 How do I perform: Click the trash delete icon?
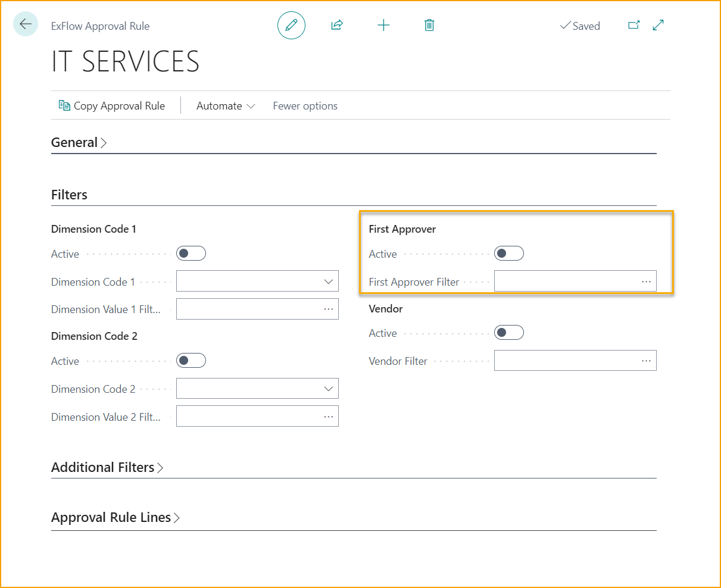pyautogui.click(x=429, y=25)
